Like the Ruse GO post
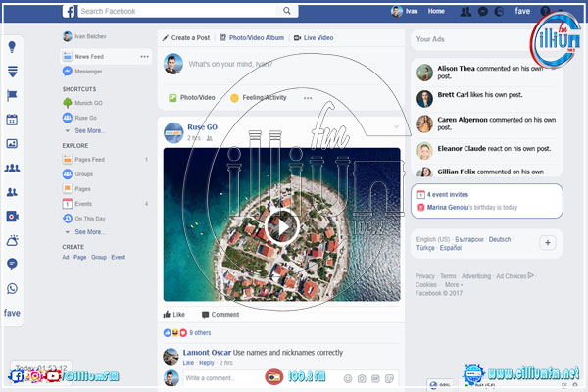The image size is (588, 392). tap(173, 315)
